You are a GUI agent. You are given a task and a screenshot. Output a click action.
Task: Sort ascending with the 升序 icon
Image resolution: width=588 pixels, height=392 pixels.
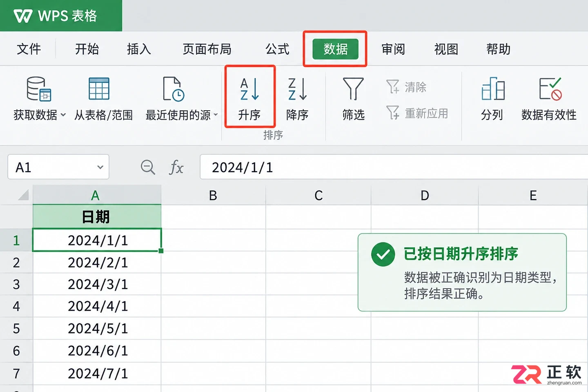coord(249,89)
